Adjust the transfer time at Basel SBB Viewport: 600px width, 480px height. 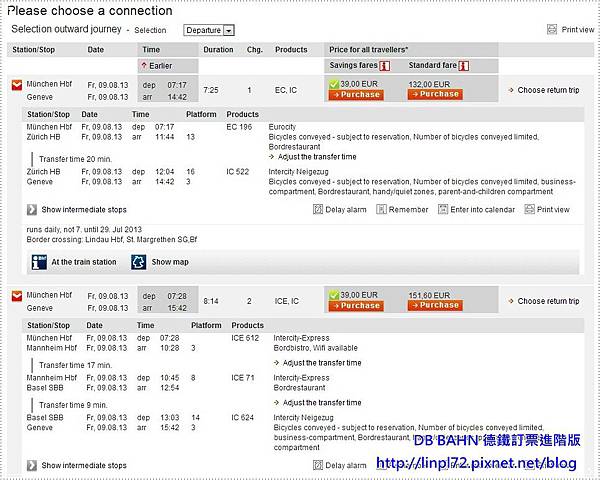tap(318, 403)
